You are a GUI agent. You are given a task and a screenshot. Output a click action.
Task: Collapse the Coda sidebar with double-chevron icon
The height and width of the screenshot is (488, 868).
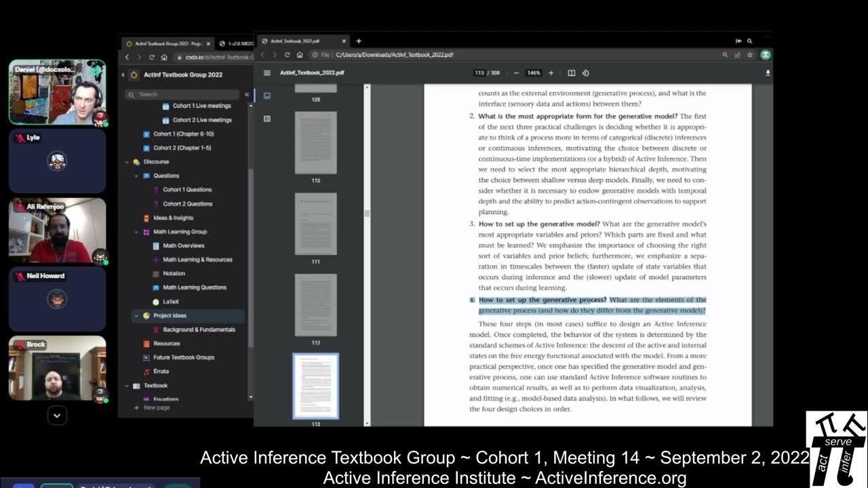click(247, 94)
